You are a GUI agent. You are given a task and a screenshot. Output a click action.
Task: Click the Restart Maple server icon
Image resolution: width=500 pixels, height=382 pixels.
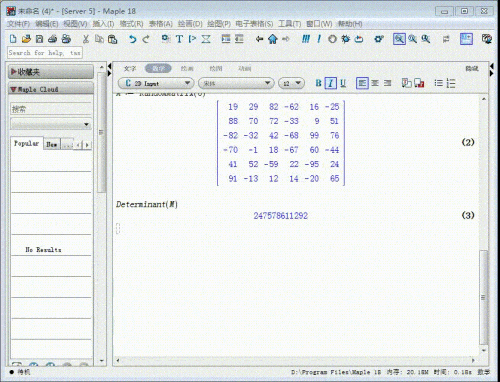[x=359, y=39]
